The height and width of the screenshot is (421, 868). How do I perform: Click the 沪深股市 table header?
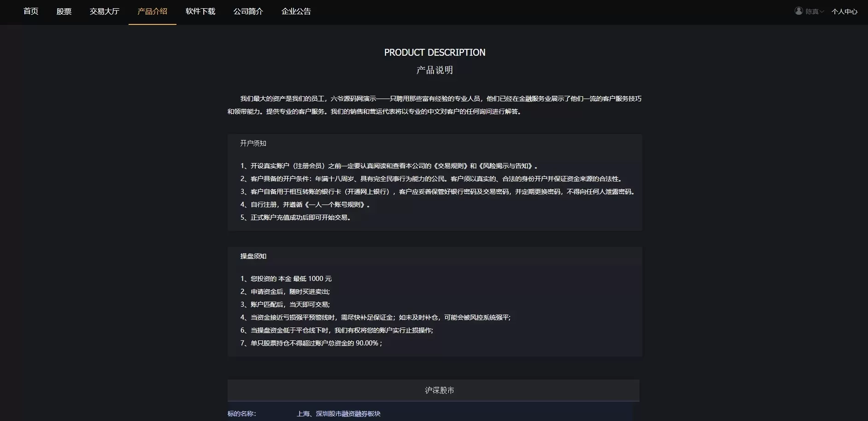(439, 391)
